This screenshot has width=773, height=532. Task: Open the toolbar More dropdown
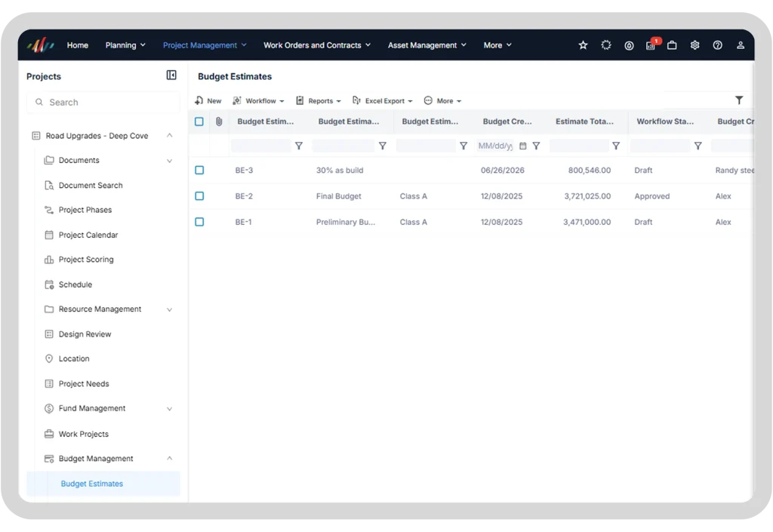[x=442, y=100]
